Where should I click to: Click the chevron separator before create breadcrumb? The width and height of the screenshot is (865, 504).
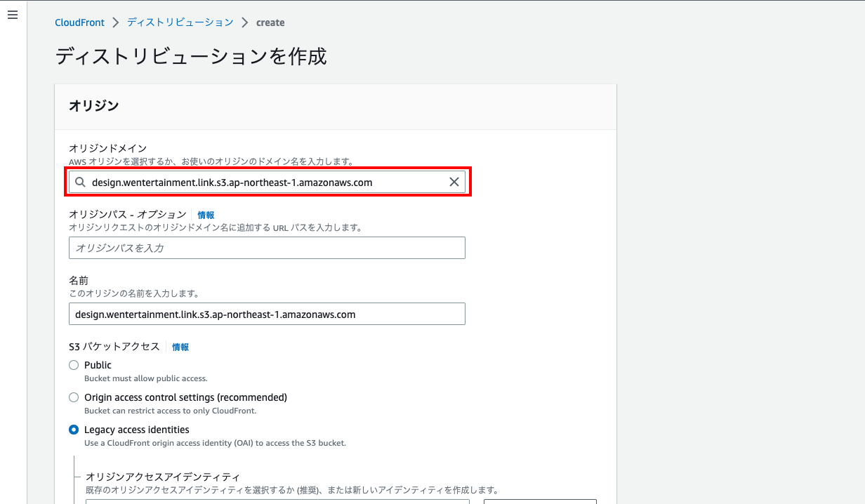[245, 22]
